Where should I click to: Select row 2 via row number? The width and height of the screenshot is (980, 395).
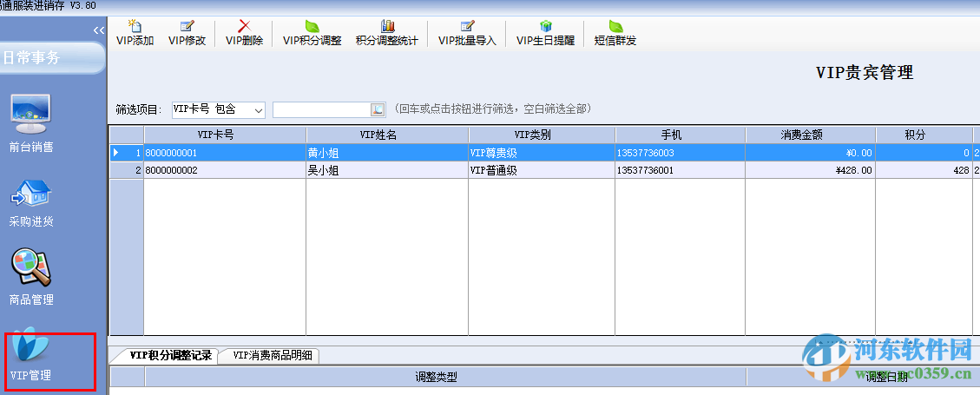pos(127,170)
